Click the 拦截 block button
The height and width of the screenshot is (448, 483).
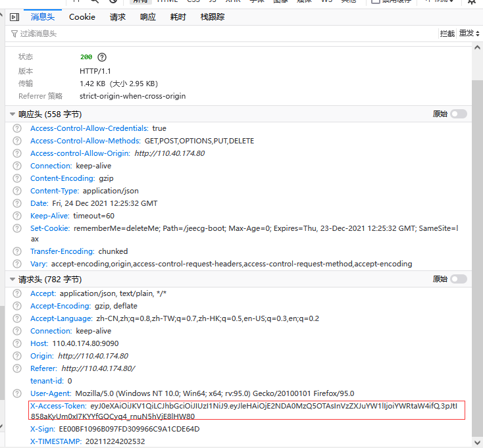pos(447,34)
